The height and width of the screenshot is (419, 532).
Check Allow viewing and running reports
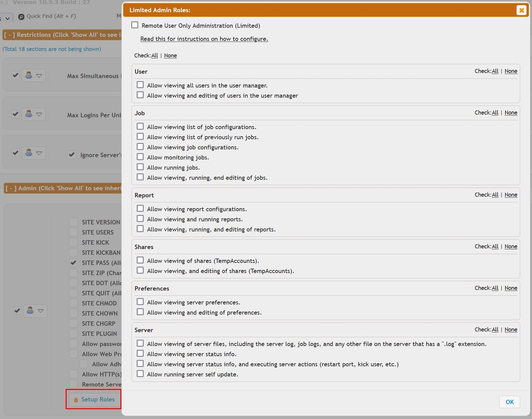(140, 219)
